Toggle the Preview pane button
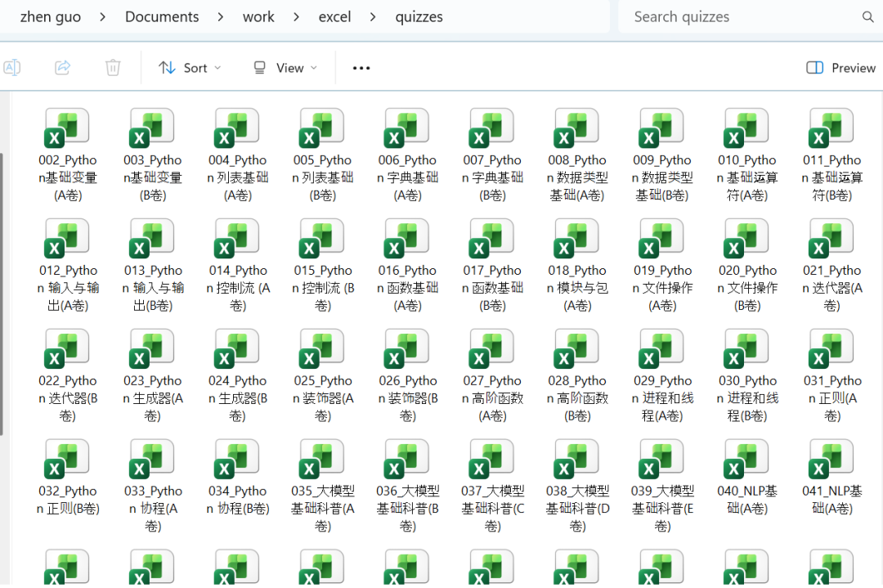 click(840, 68)
